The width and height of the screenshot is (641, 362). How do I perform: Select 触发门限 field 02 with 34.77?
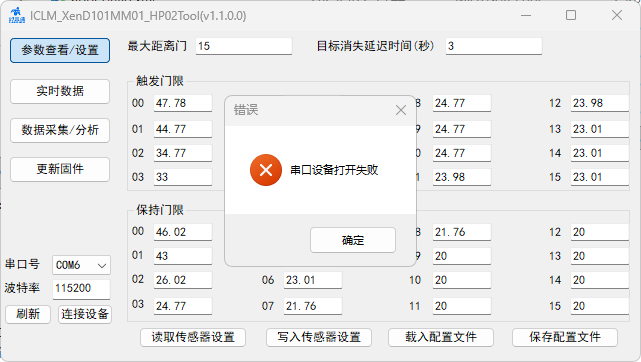(183, 153)
